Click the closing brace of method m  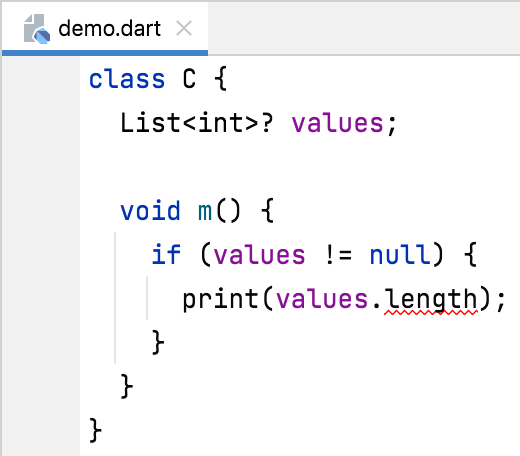127,386
